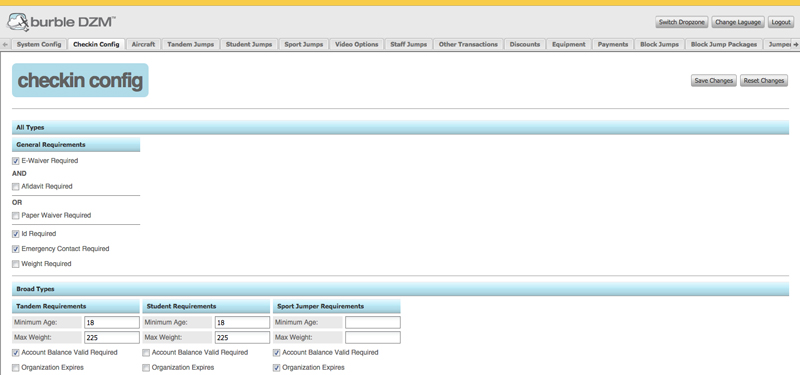Click the Student Minimum Age field
This screenshot has width=800, height=375.
[x=242, y=322]
